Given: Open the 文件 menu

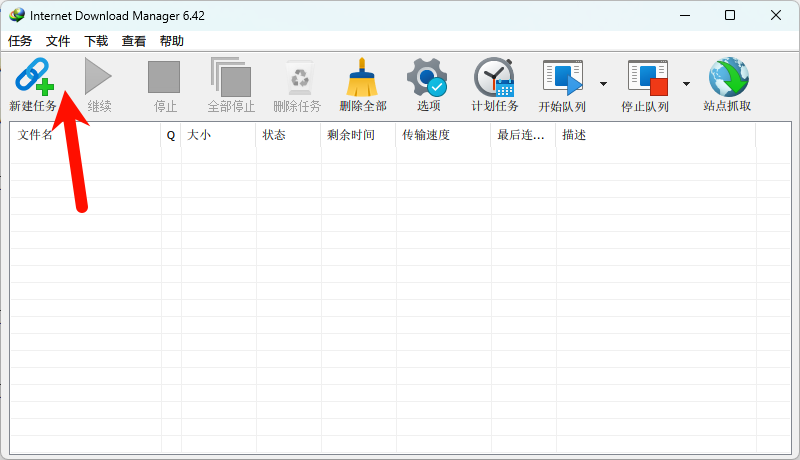Looking at the screenshot, I should click(x=58, y=41).
